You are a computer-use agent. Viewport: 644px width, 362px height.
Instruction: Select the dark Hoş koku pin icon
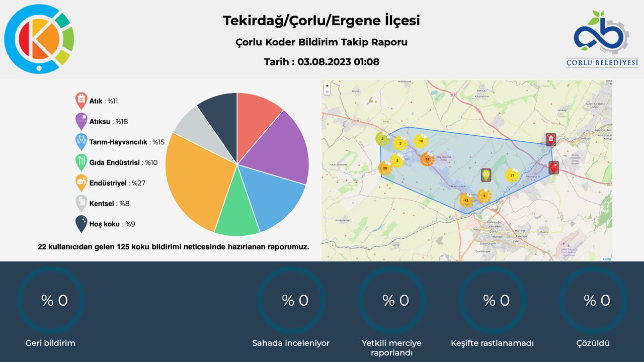point(81,224)
